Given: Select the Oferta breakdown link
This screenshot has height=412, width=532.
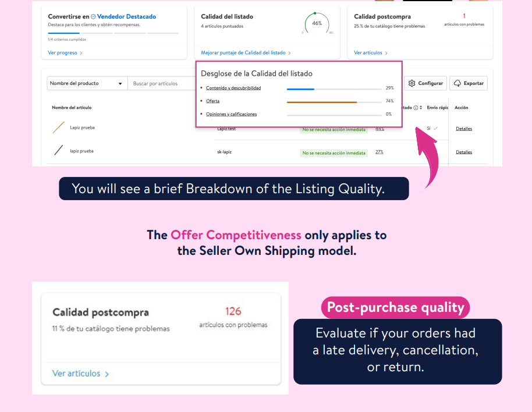Looking at the screenshot, I should click(x=212, y=101).
